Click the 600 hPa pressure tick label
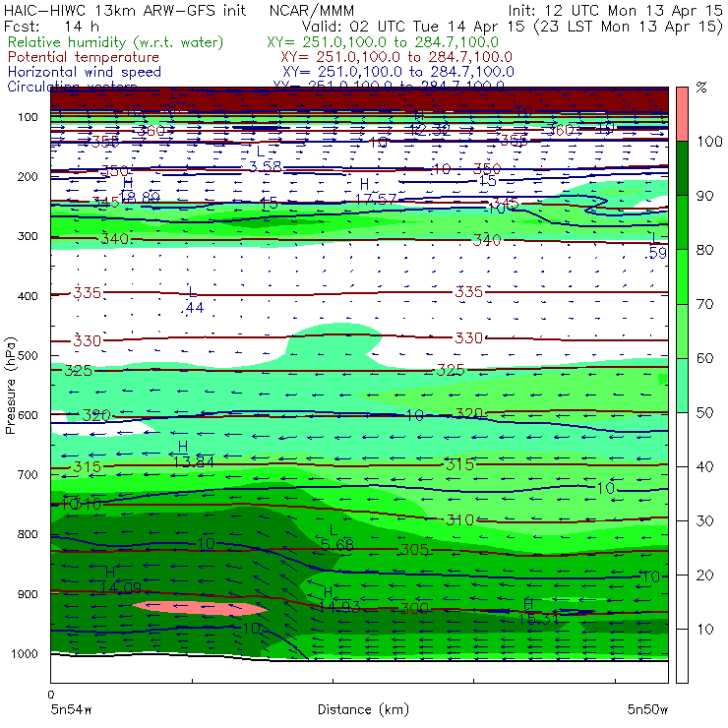Viewport: 728px width, 728px height. coord(28,414)
